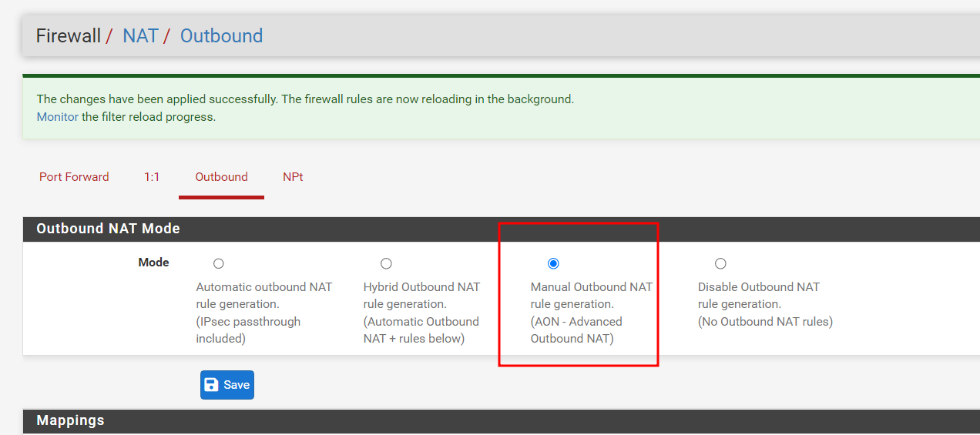The image size is (980, 435).
Task: Click the 'Manual Outbound NAT rule generation' label
Action: 592,313
